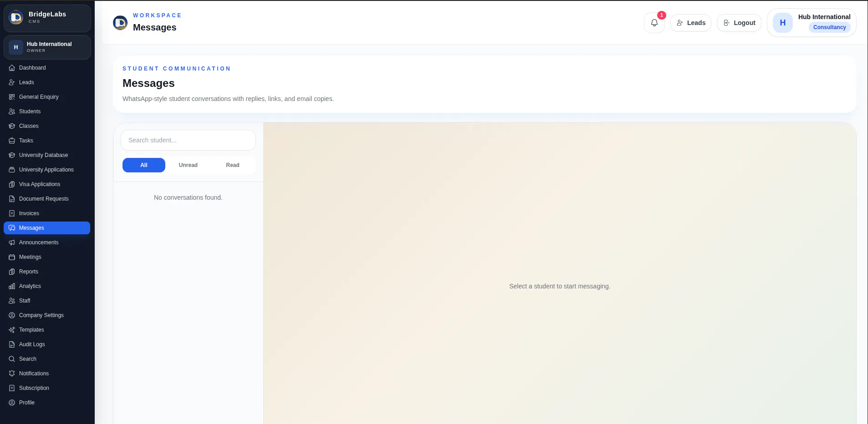Screen dimensions: 868x424
Task: Click the Notifications bell icon in sidebar
Action: 12,374
